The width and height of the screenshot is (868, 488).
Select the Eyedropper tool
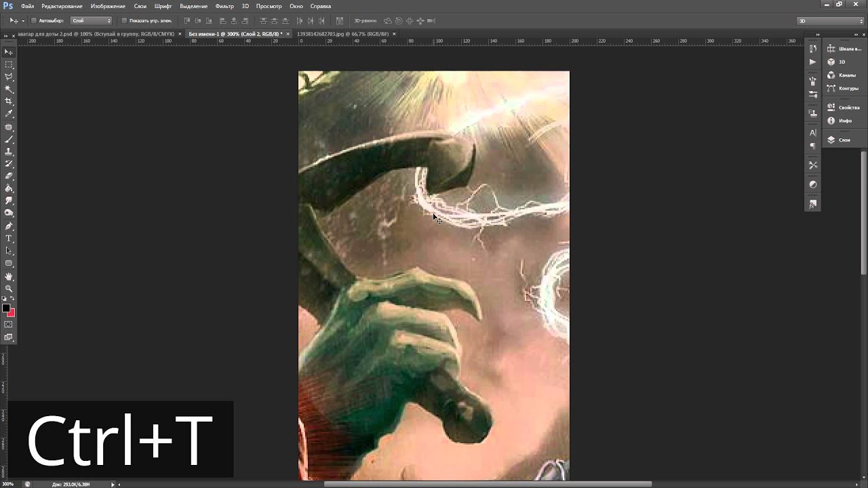coord(9,113)
